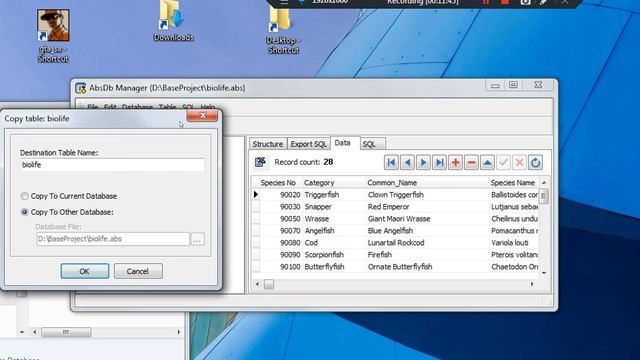The height and width of the screenshot is (360, 640).
Task: Click the Variola louti species cell
Action: [514, 242]
